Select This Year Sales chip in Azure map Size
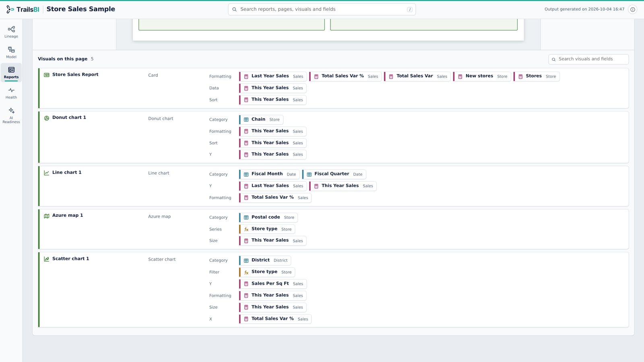 click(x=273, y=241)
